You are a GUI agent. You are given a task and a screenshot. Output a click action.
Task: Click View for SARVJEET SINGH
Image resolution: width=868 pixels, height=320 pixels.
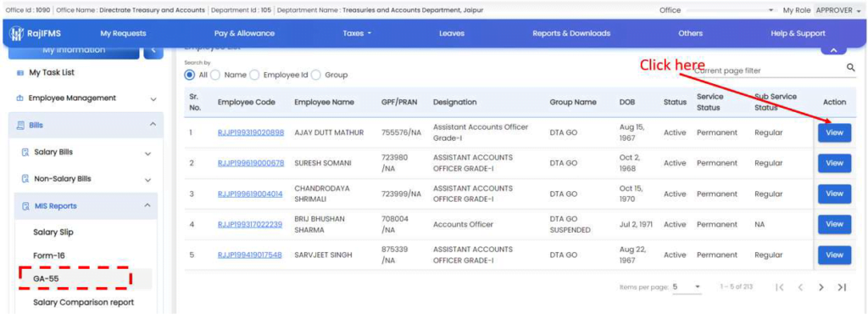(834, 255)
